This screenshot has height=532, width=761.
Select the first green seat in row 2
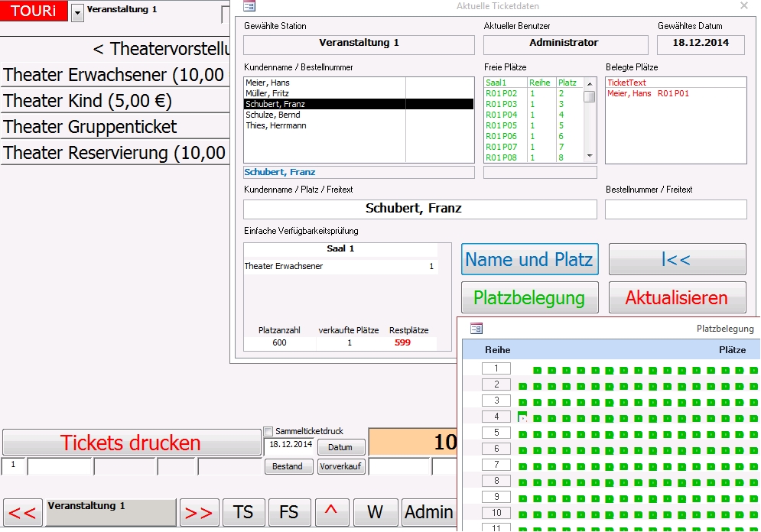(x=522, y=386)
